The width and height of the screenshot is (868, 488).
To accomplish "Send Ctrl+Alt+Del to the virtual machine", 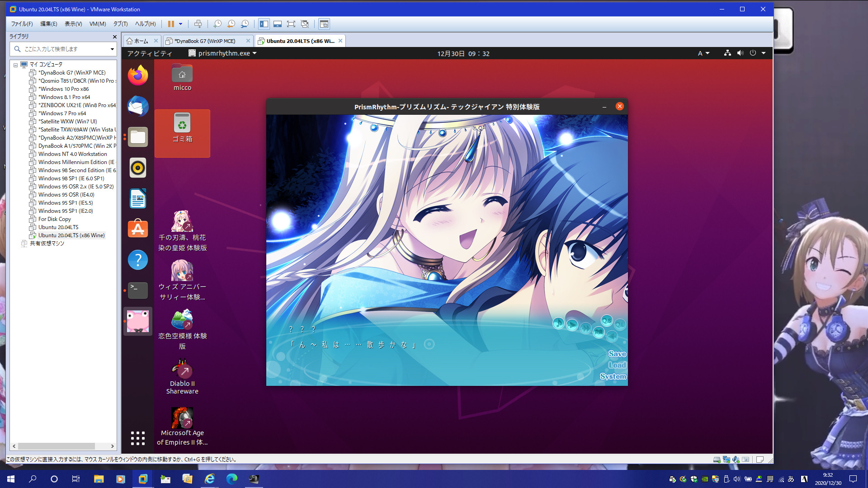I will tap(198, 24).
